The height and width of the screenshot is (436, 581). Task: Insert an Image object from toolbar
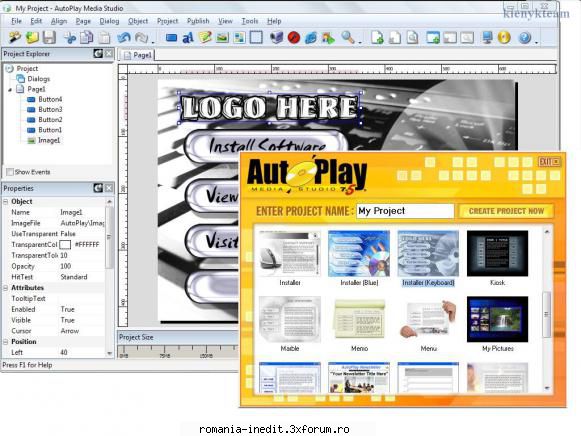pos(222,37)
